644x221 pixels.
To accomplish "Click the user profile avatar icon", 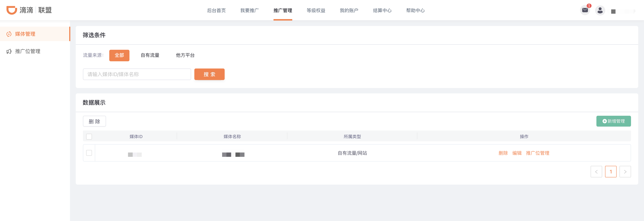I will click(600, 10).
